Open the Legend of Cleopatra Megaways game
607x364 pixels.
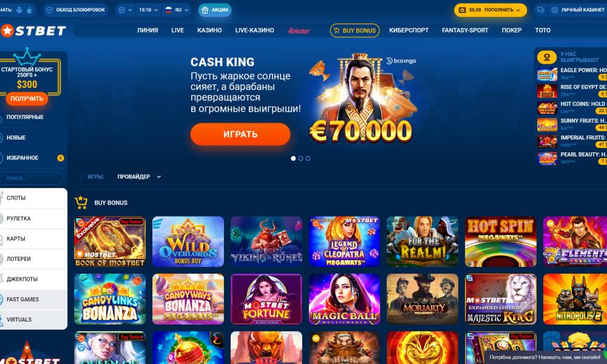point(344,241)
